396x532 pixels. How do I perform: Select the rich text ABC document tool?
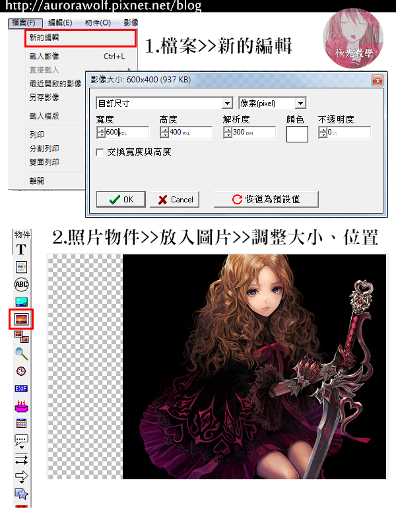click(21, 267)
